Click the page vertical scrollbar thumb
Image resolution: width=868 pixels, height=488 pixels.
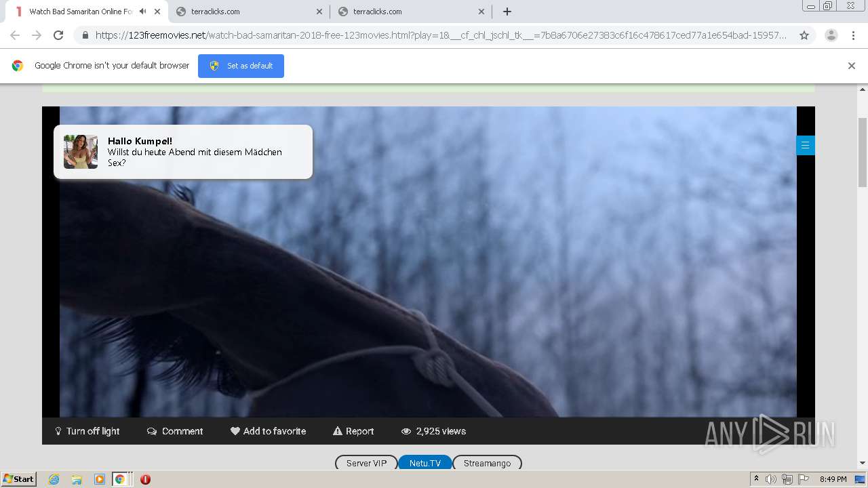tap(863, 152)
